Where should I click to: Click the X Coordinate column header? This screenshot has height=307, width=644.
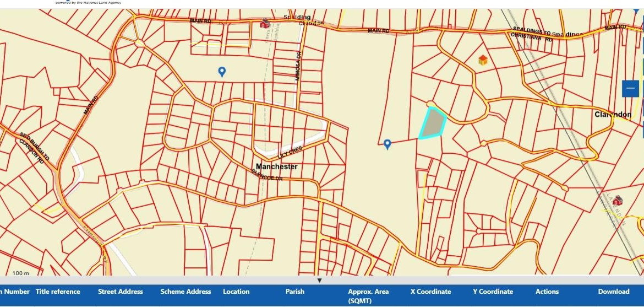(x=430, y=292)
